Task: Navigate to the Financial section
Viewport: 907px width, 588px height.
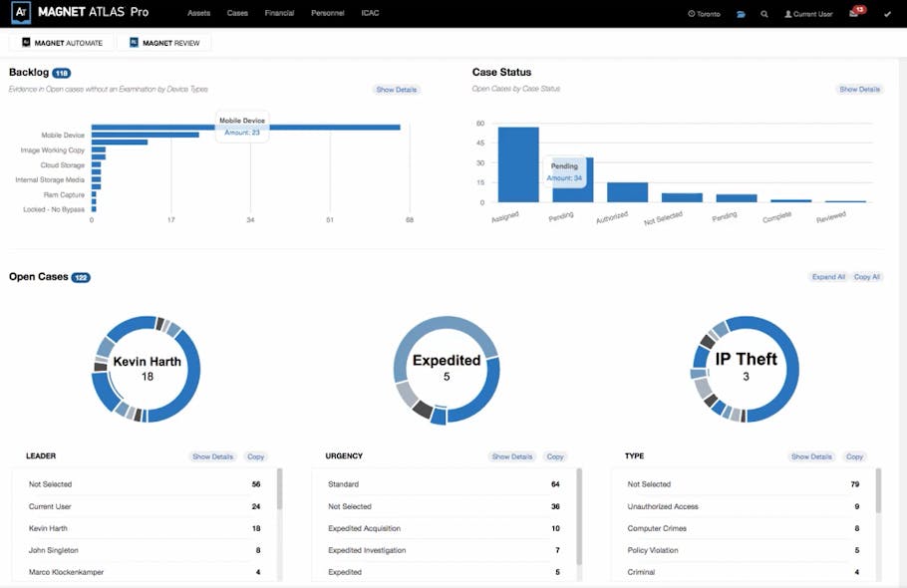Action: [279, 13]
